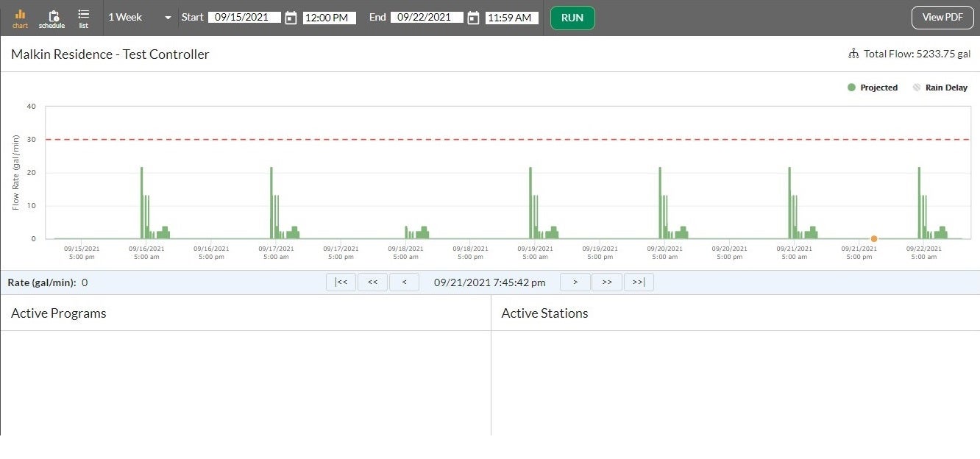
Task: Toggle the Rain Delay legend series
Action: (x=940, y=88)
